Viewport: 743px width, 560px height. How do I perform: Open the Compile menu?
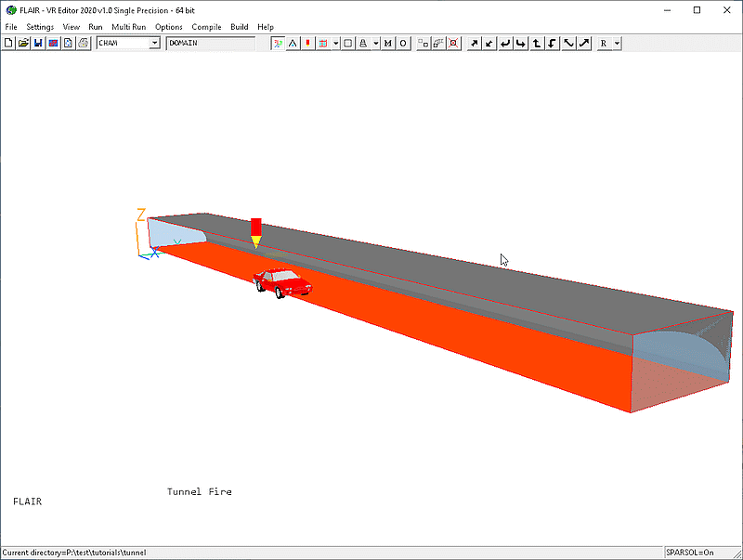click(x=206, y=27)
